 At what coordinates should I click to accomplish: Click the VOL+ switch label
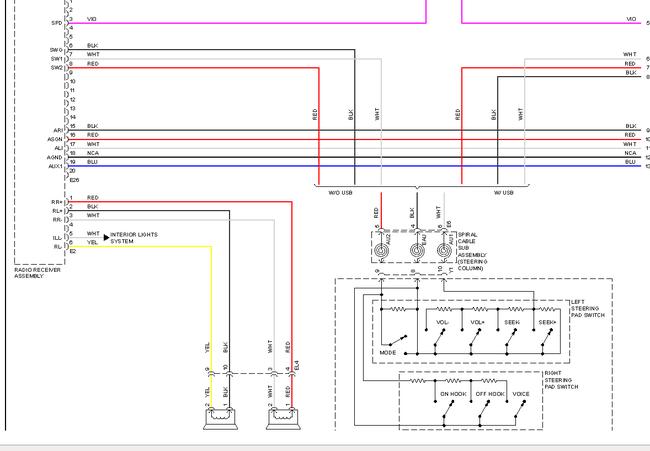click(x=478, y=322)
